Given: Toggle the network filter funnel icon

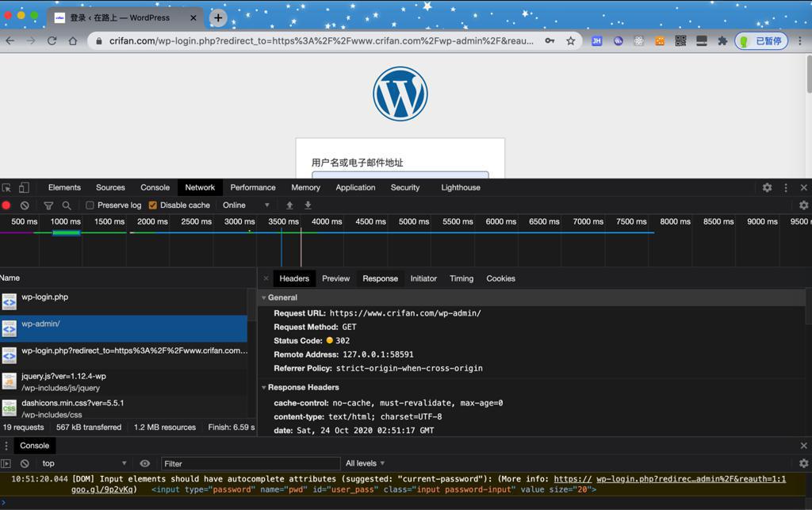Looking at the screenshot, I should (48, 205).
